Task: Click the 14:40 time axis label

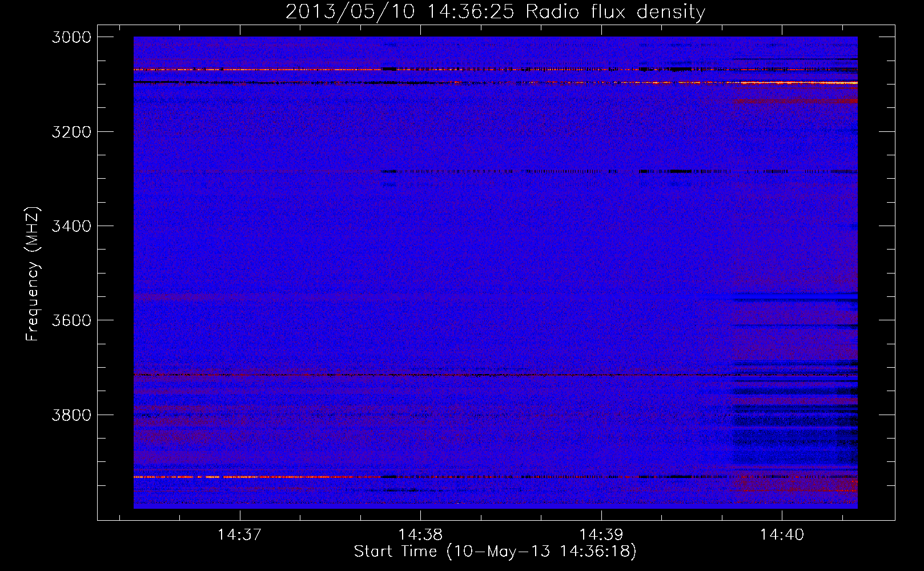Action: pyautogui.click(x=782, y=534)
